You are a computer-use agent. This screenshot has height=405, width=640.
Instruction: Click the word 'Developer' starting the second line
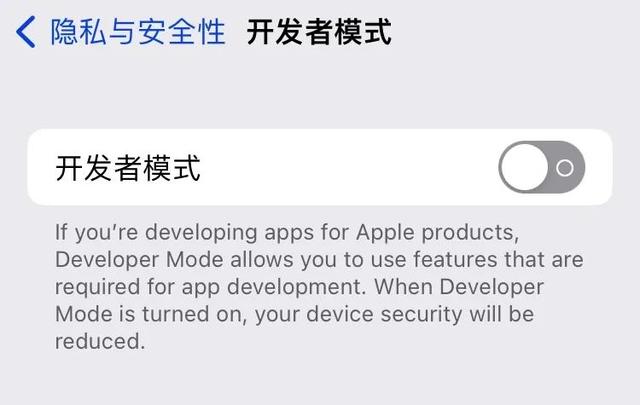tap(107, 260)
